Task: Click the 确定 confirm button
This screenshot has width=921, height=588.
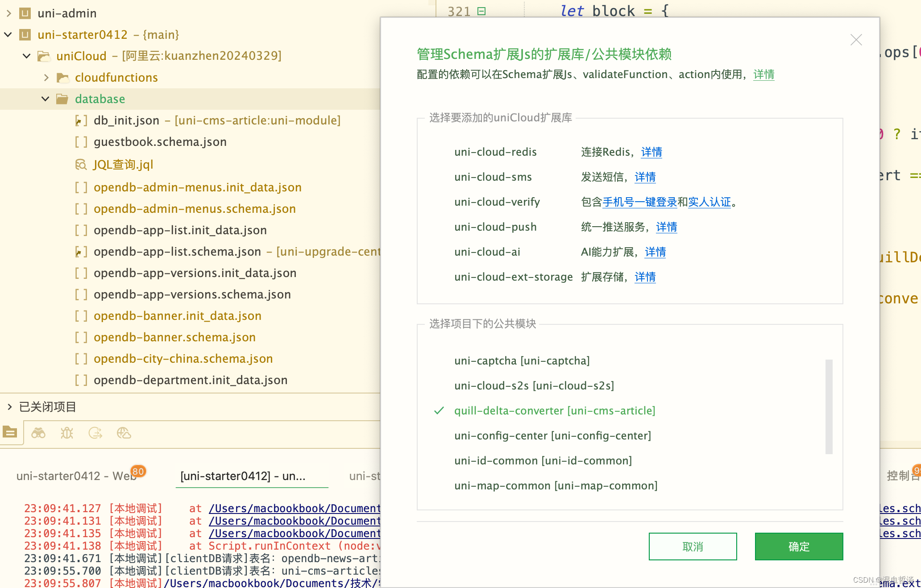Action: pos(798,546)
